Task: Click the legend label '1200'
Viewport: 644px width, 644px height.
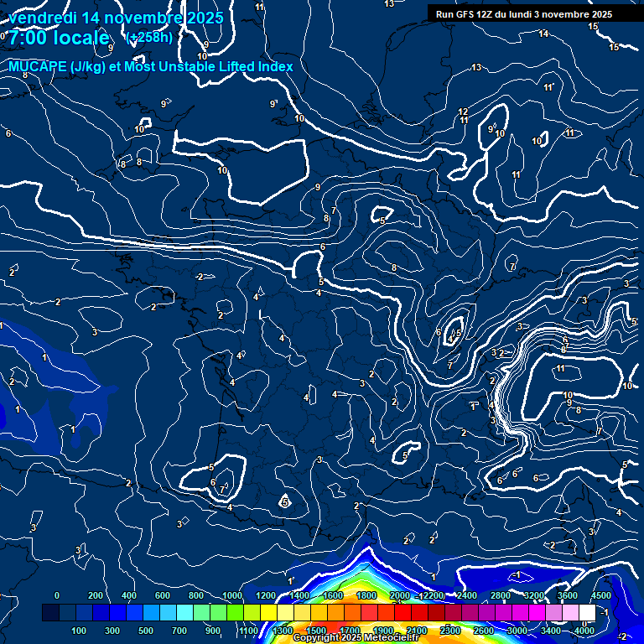Action: tap(266, 595)
